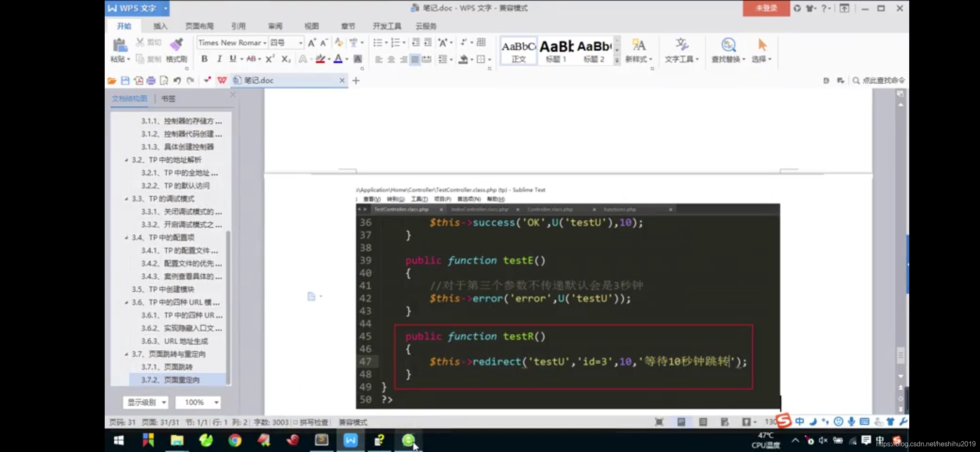Open Text Tools icon
This screenshot has width=980, height=452.
click(x=681, y=45)
